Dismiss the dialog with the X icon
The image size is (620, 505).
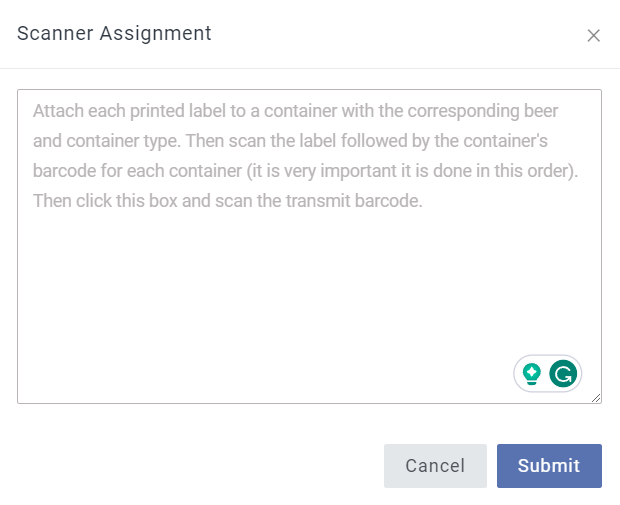click(x=593, y=36)
